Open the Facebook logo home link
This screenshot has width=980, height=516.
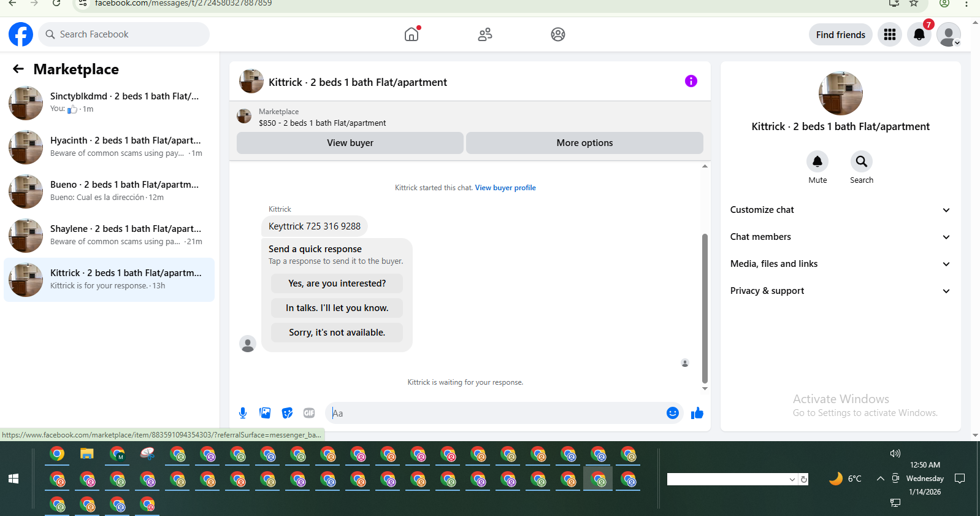click(x=21, y=34)
